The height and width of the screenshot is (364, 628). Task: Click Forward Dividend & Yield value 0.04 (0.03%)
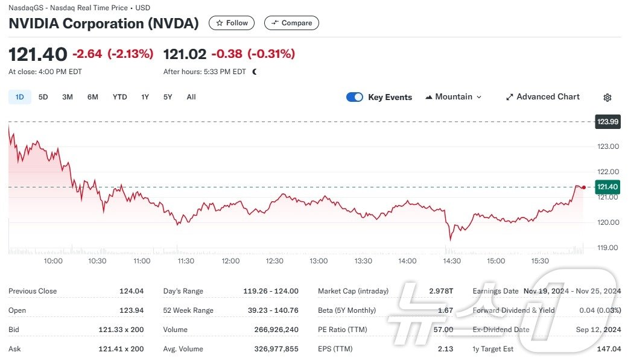click(x=600, y=310)
